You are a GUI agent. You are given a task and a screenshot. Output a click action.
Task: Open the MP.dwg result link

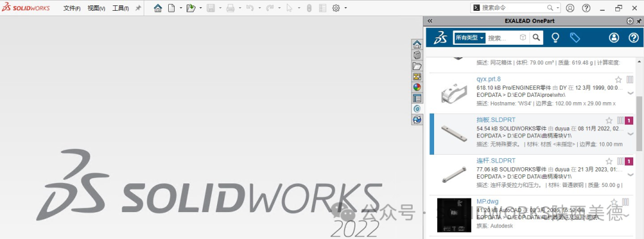point(488,201)
